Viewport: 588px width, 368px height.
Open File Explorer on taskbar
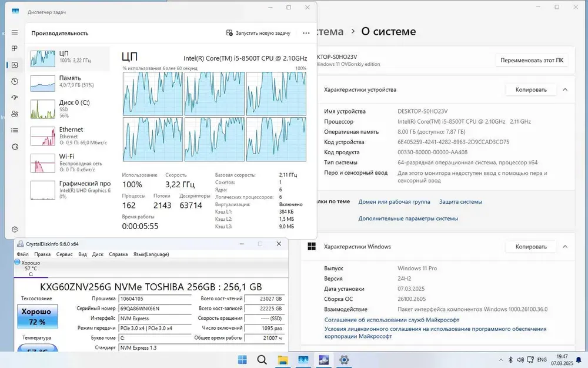point(283,360)
